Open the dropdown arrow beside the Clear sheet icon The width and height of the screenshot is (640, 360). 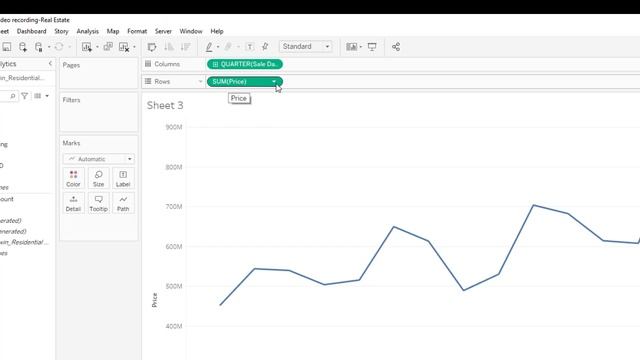pos(134,47)
